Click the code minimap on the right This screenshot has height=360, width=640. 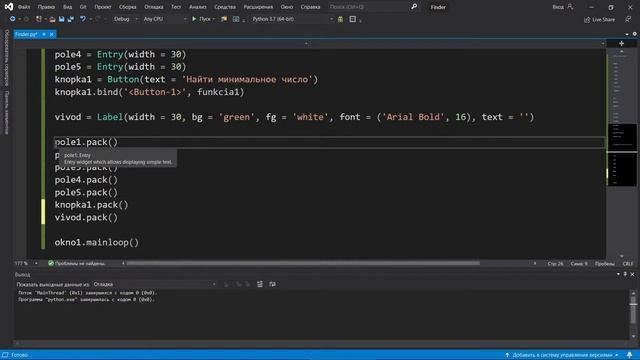tap(622, 153)
